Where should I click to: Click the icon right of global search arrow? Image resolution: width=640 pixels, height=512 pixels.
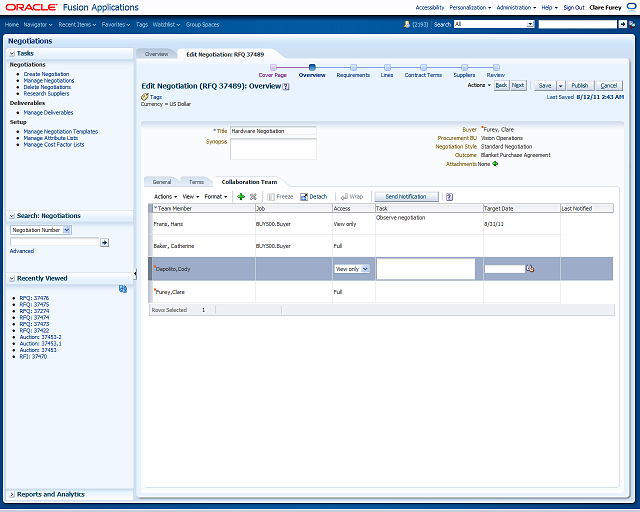pos(632,24)
